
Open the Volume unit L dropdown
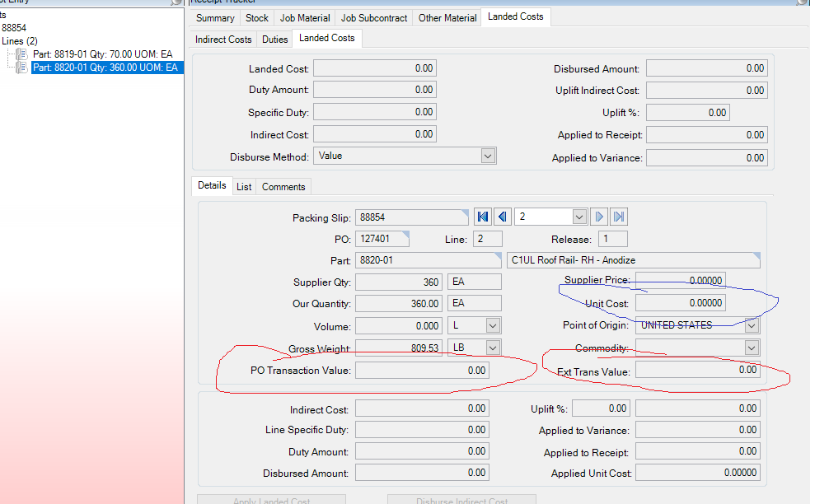coord(493,326)
